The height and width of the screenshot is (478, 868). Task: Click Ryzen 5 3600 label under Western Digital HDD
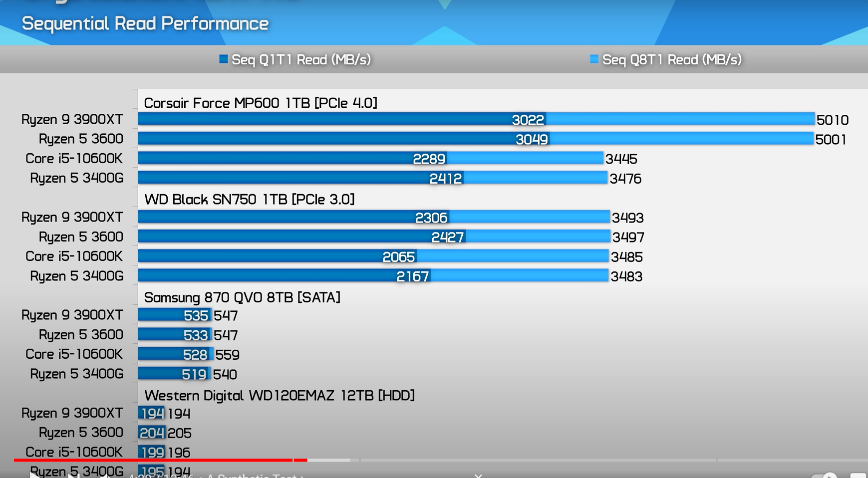[x=81, y=432]
